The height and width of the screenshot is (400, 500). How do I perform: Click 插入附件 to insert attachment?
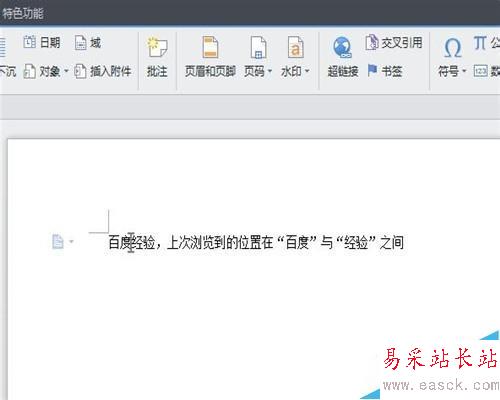point(102,71)
